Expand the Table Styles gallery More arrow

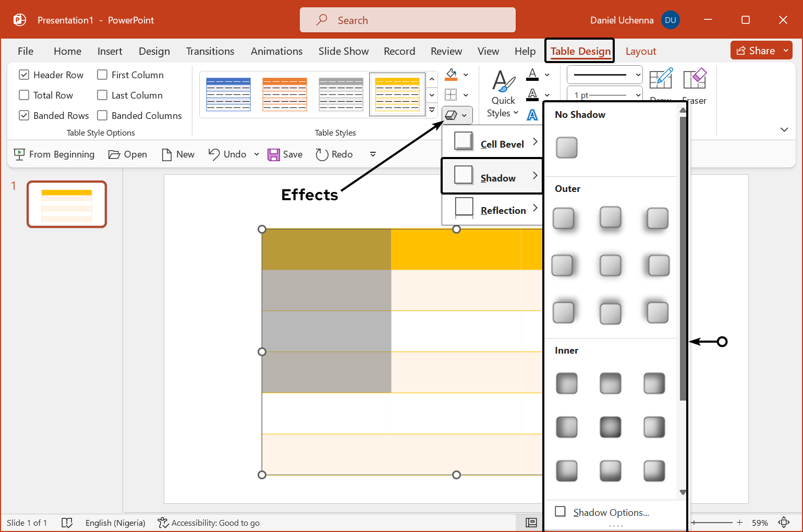tap(432, 111)
